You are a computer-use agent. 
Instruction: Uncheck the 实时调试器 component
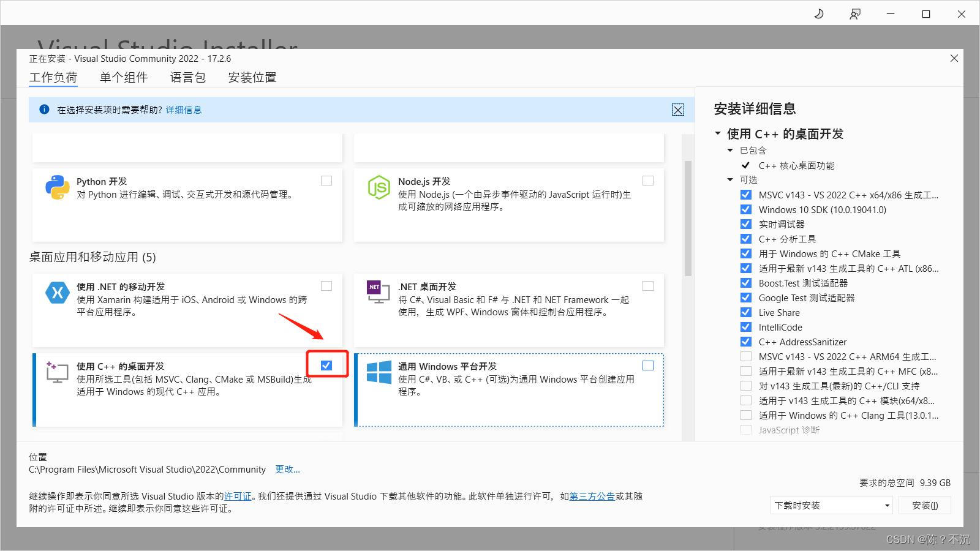[x=745, y=224]
